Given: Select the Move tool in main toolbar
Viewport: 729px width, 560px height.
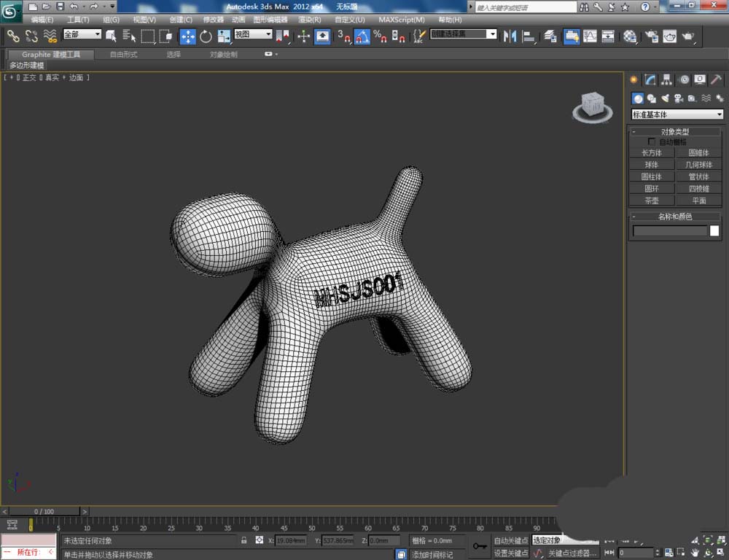Looking at the screenshot, I should (187, 36).
